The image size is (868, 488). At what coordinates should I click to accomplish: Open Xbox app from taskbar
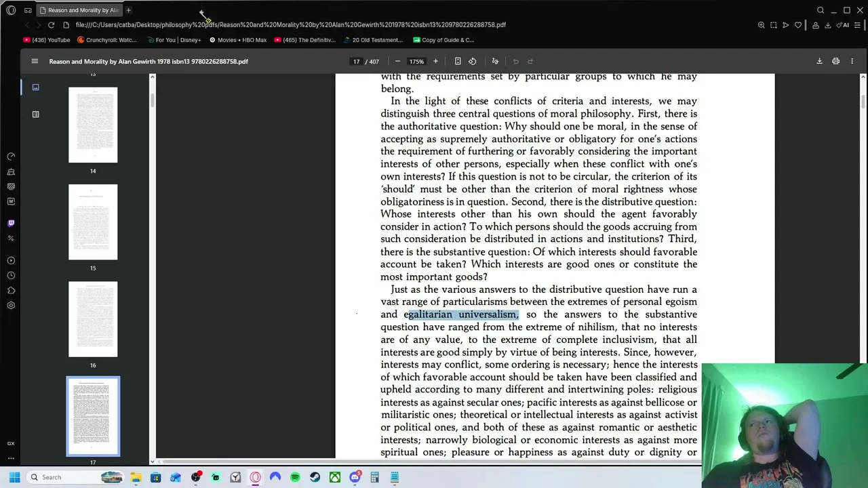(335, 477)
